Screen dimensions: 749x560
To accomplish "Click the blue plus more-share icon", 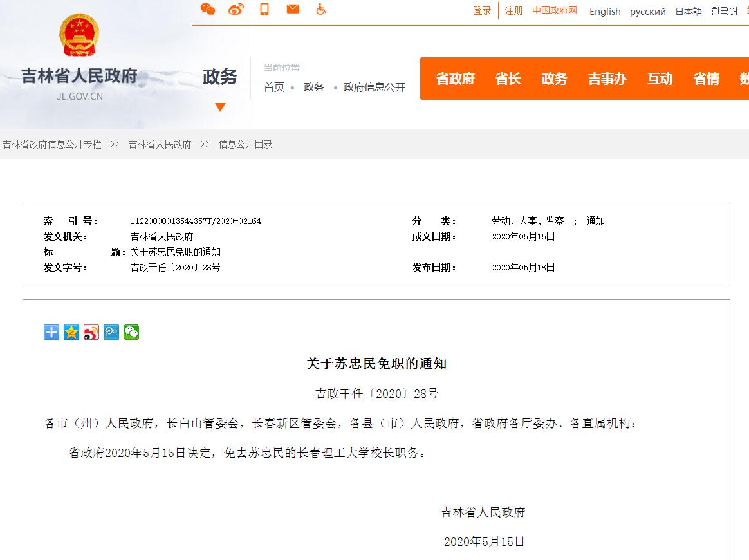I will (x=51, y=332).
